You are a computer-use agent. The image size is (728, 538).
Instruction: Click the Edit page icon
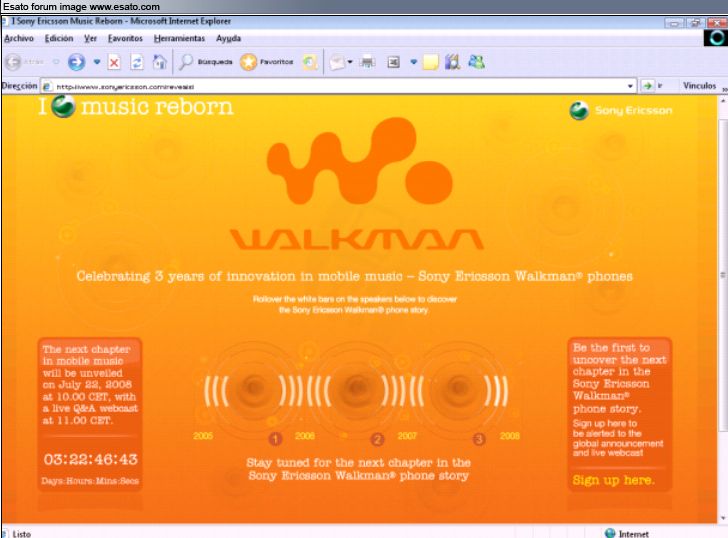coord(394,62)
